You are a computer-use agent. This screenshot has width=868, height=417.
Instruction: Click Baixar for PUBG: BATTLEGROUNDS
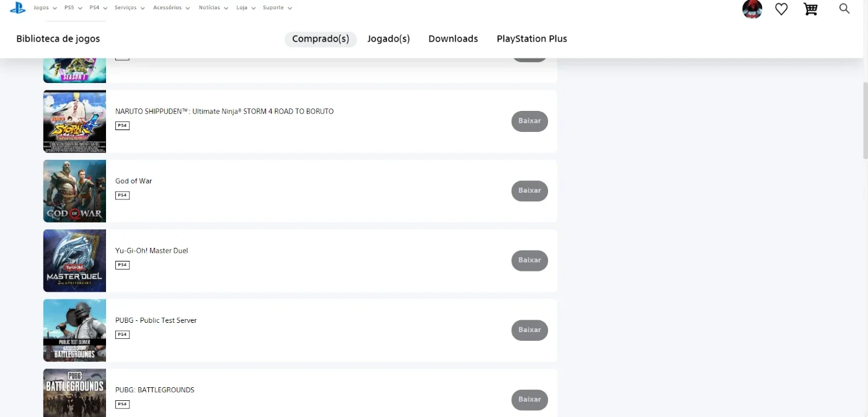pos(529,400)
